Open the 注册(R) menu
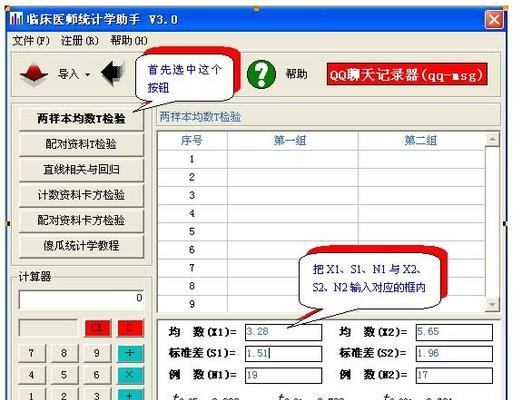This screenshot has width=522, height=400. (80, 41)
